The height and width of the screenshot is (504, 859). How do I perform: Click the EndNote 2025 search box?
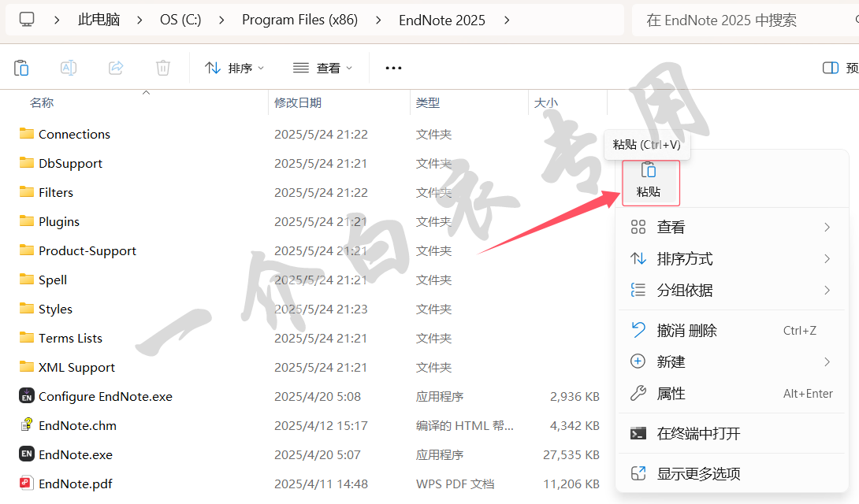(741, 20)
